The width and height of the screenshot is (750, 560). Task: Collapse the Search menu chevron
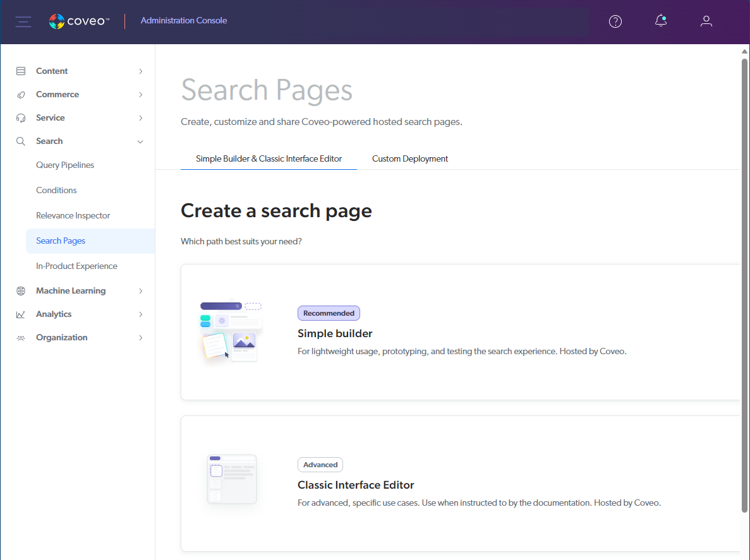click(140, 141)
